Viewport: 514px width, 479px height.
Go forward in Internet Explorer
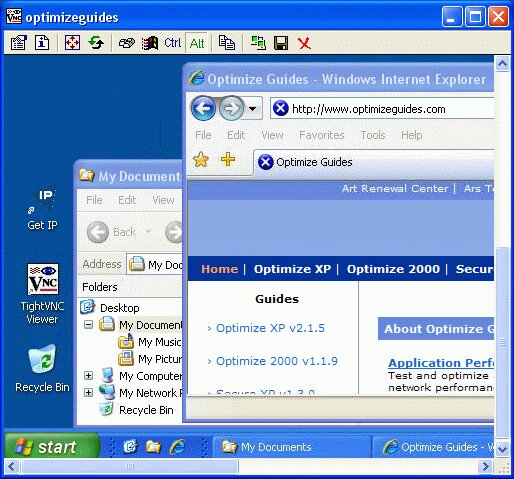[x=231, y=108]
